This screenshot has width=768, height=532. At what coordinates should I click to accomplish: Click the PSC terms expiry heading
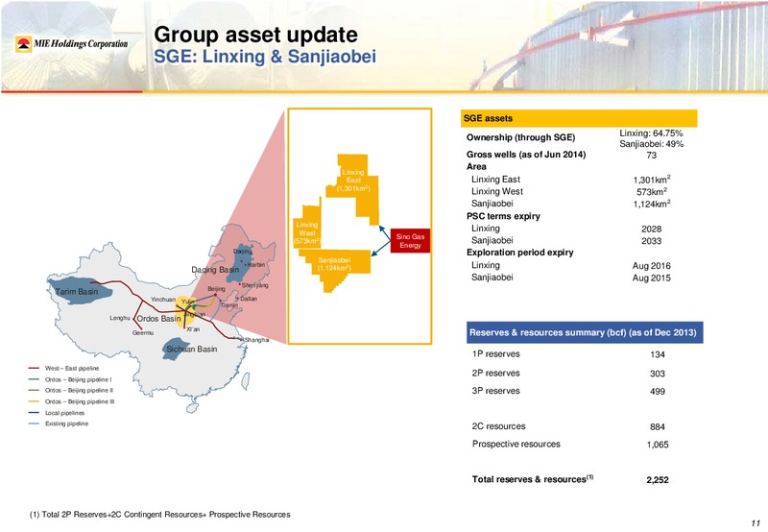pyautogui.click(x=503, y=216)
